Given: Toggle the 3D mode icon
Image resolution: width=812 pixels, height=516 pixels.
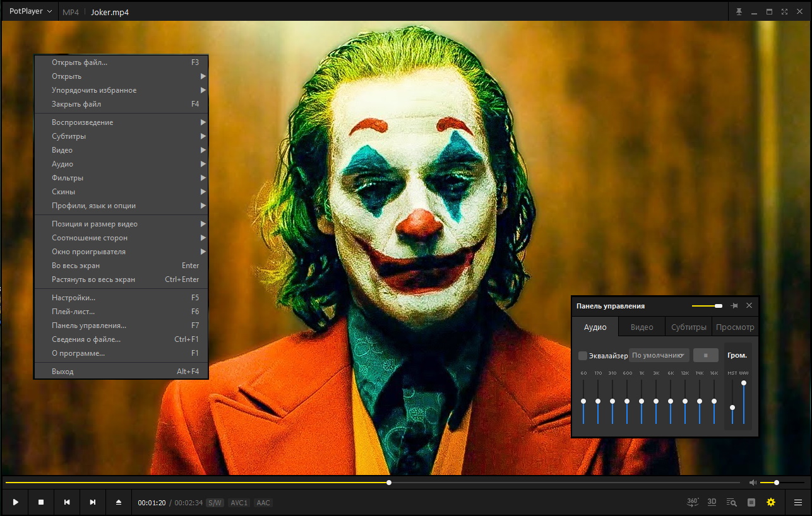Looking at the screenshot, I should [712, 502].
